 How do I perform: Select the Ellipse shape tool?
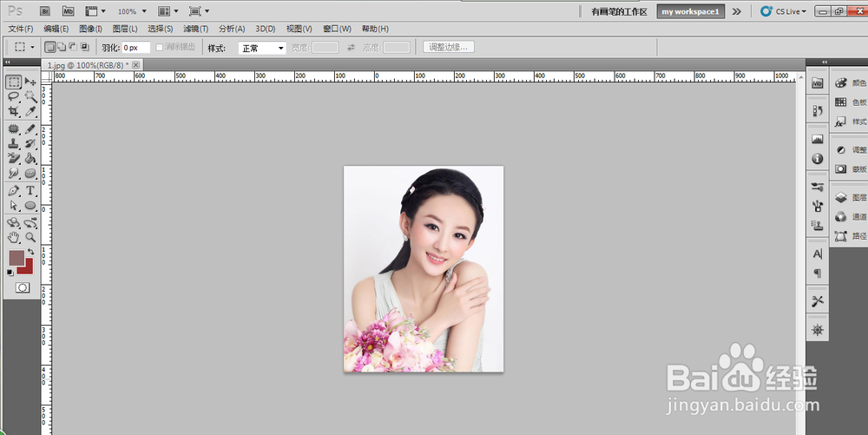pyautogui.click(x=30, y=205)
